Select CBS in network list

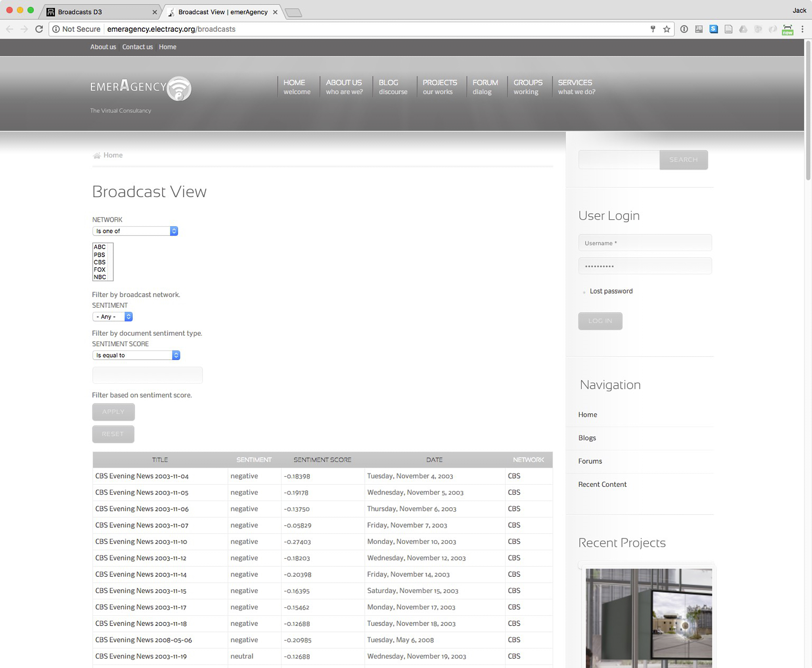[x=100, y=262]
